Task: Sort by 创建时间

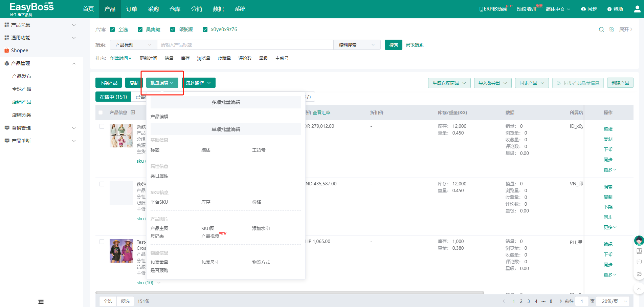Action: click(x=121, y=58)
